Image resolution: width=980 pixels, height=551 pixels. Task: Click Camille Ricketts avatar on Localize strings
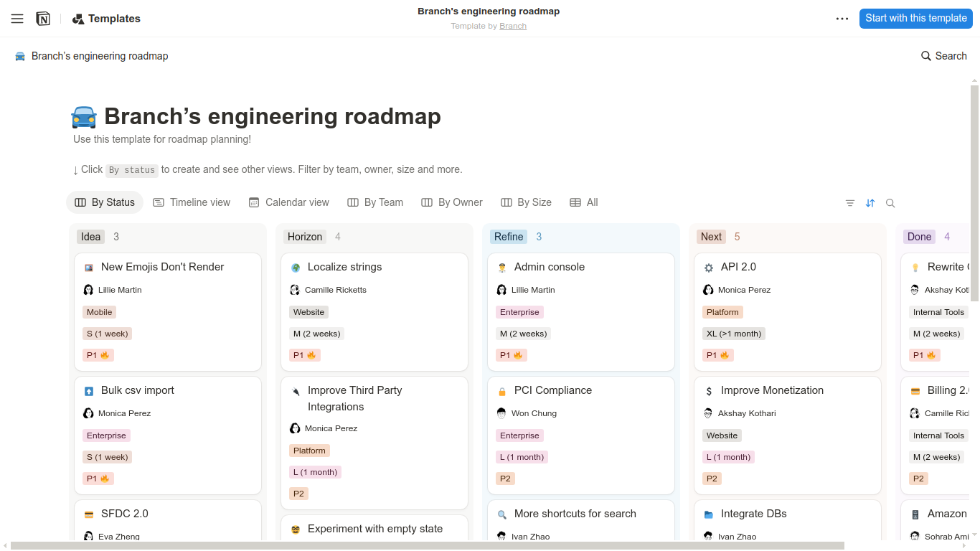click(x=295, y=290)
